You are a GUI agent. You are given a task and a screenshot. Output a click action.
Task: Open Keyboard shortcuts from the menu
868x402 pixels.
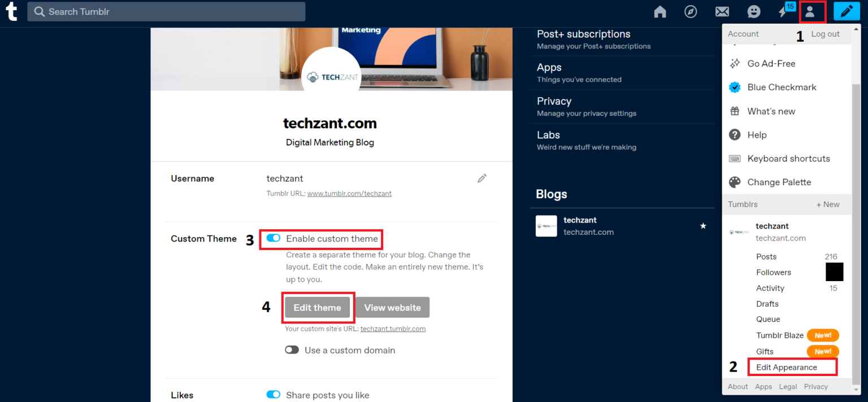(735, 158)
